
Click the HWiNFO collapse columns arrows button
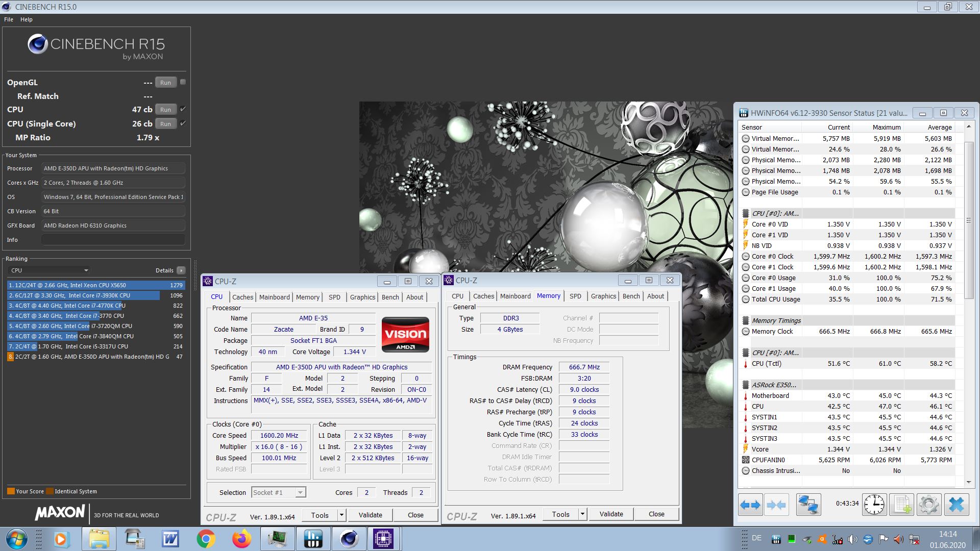(776, 505)
